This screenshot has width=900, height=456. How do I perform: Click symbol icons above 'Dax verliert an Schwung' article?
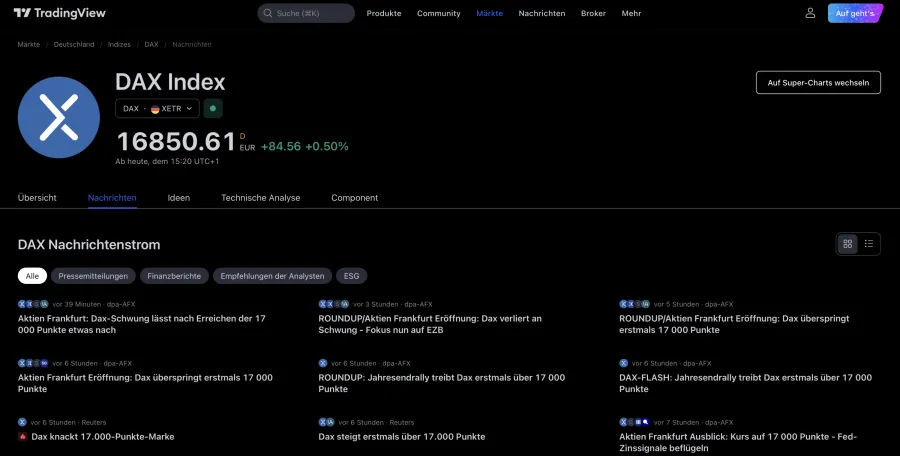point(333,304)
